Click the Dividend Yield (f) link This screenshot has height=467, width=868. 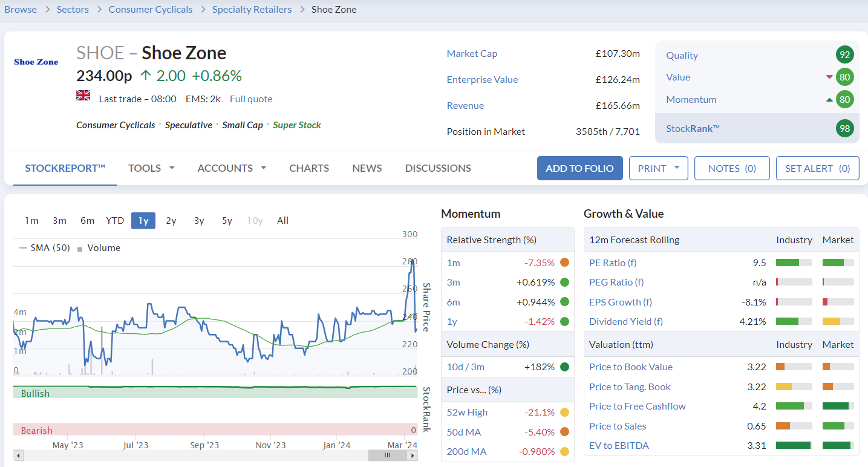click(x=626, y=321)
